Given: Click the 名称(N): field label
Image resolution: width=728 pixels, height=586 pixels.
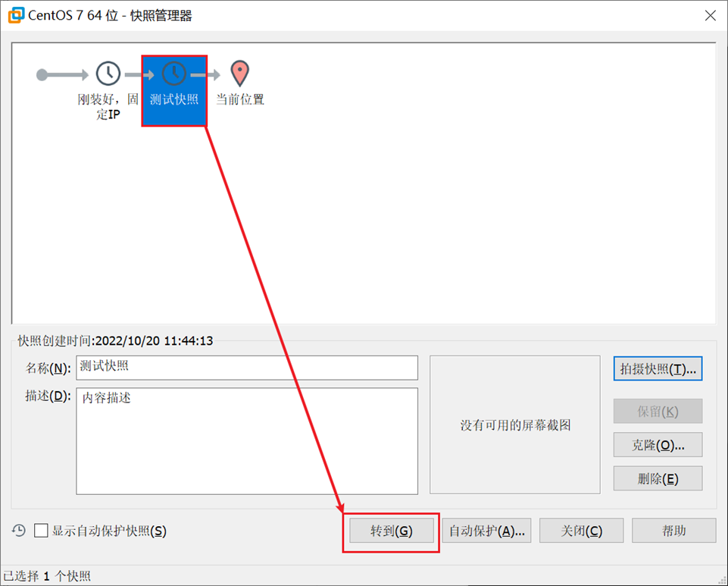Looking at the screenshot, I should click(48, 368).
